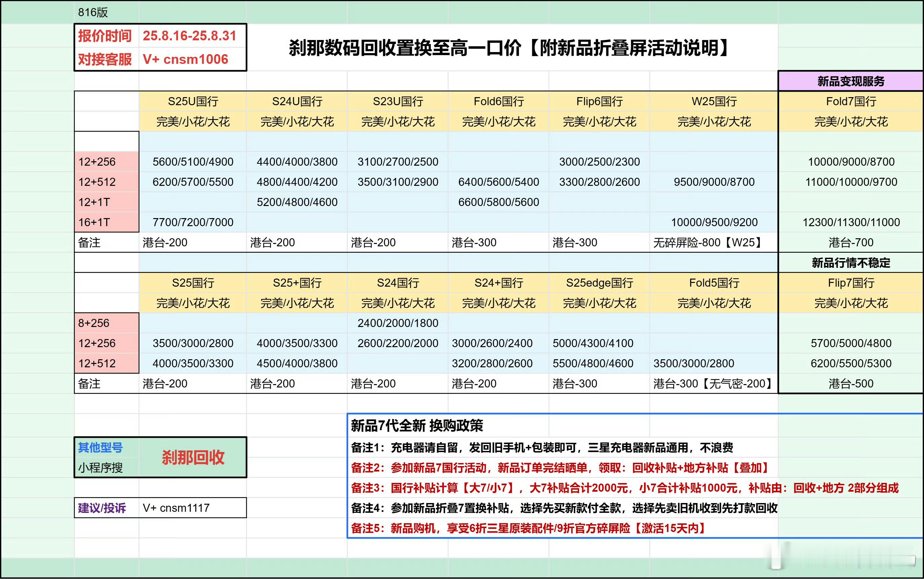Select the 'S25国行' column header
Screen dimensions: 924x579
click(x=193, y=283)
